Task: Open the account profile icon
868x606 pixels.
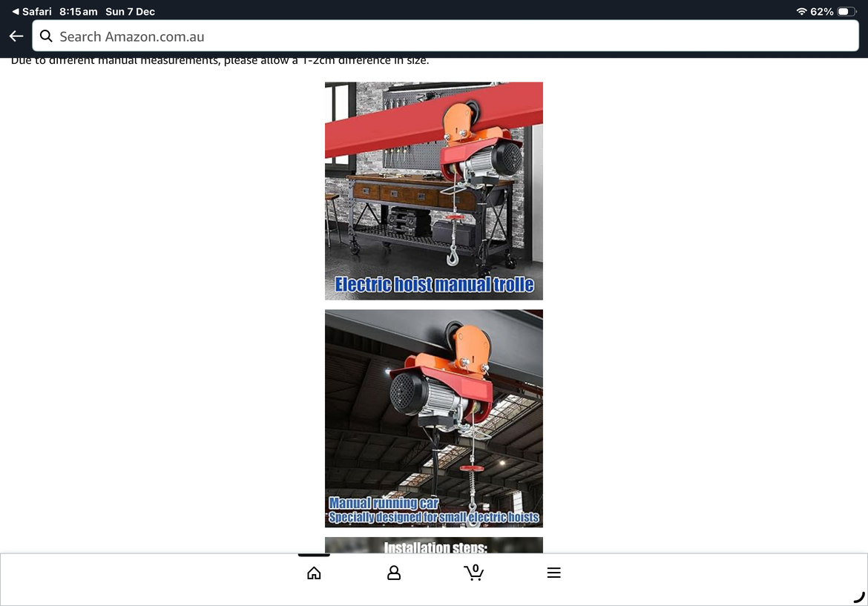Action: pyautogui.click(x=394, y=573)
